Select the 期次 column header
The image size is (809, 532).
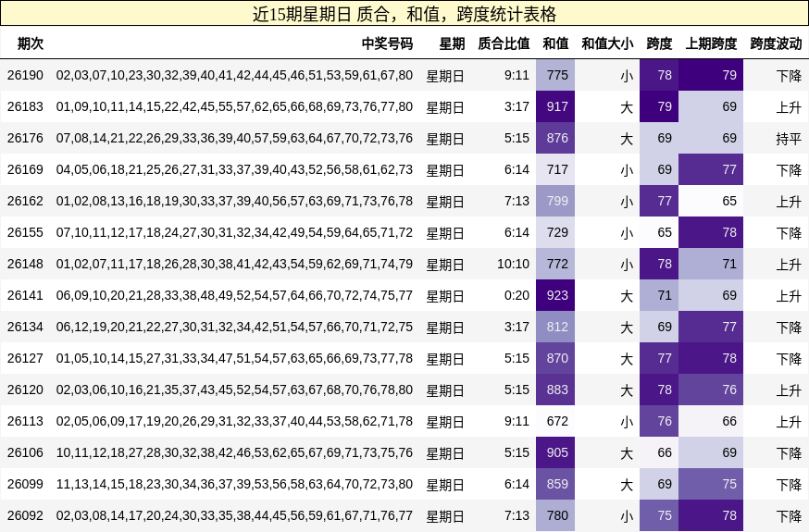point(31,43)
